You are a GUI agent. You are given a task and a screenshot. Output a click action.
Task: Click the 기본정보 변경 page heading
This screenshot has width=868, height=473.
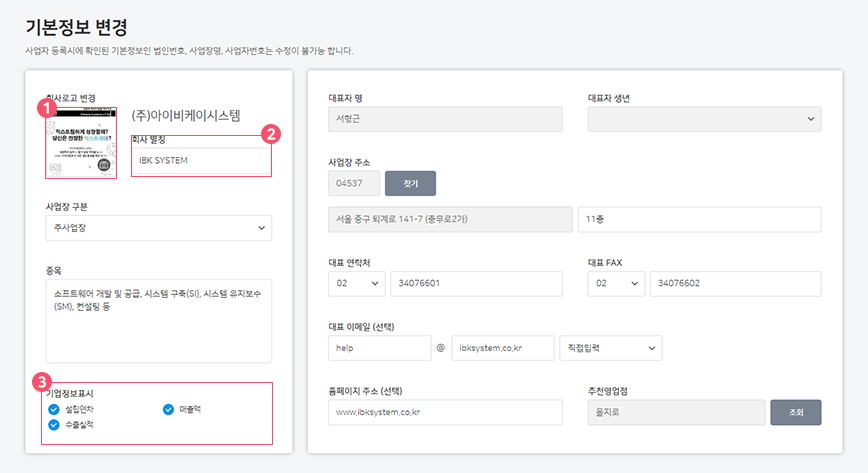(76, 27)
